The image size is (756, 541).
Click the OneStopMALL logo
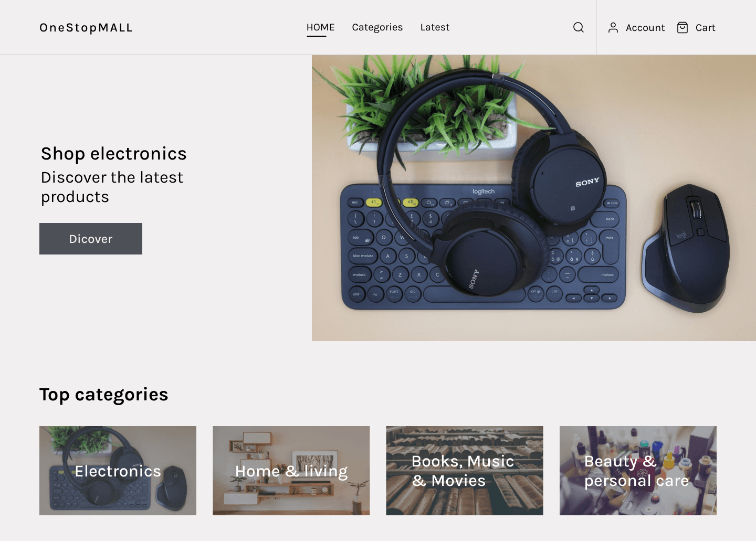click(86, 28)
